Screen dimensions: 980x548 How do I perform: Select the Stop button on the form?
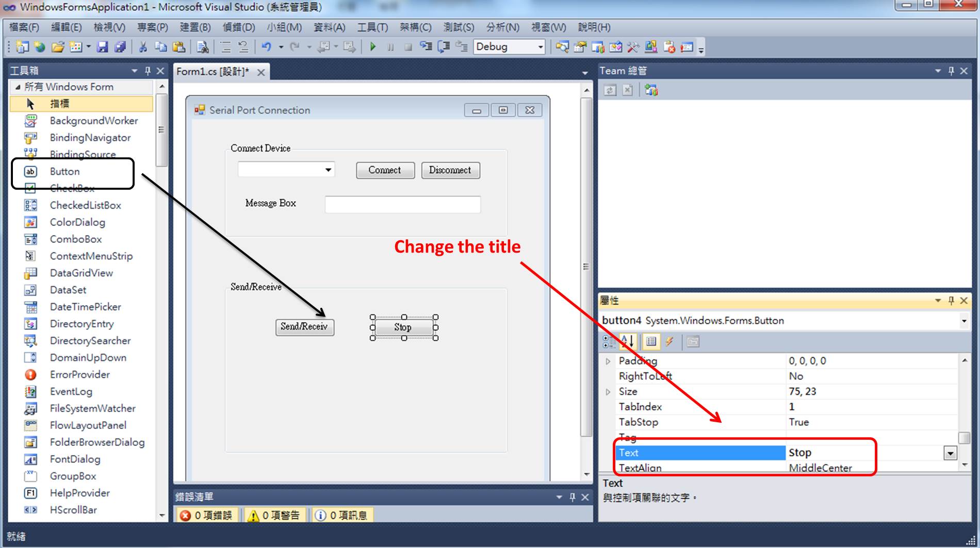(403, 327)
